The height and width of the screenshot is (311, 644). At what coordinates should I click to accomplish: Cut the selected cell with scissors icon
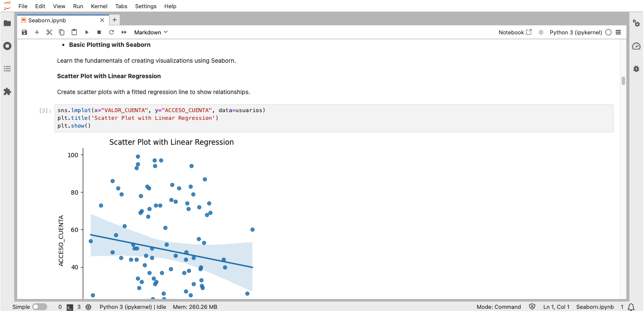(x=49, y=32)
